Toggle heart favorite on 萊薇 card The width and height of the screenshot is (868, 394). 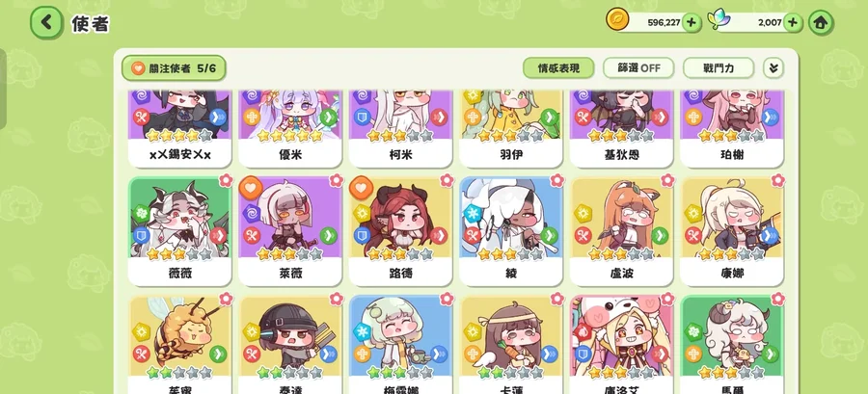pos(250,188)
